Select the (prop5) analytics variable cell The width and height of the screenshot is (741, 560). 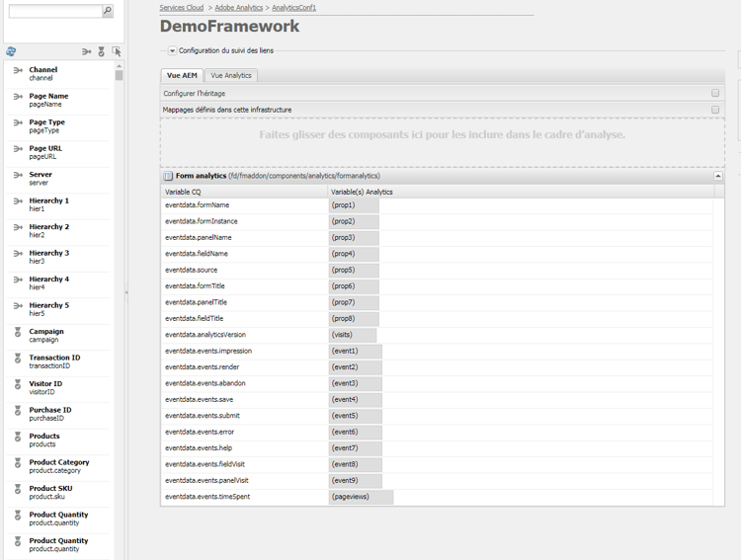tap(354, 271)
